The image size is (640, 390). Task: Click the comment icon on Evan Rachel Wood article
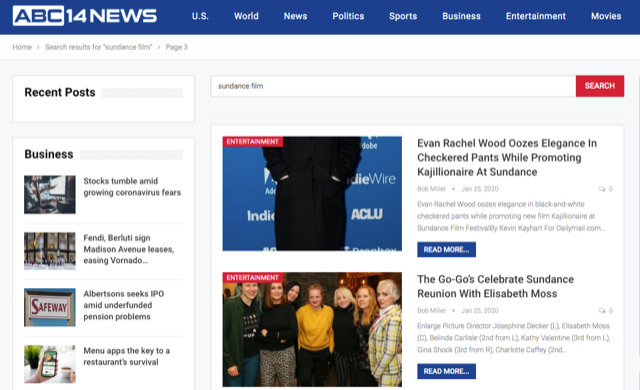602,189
